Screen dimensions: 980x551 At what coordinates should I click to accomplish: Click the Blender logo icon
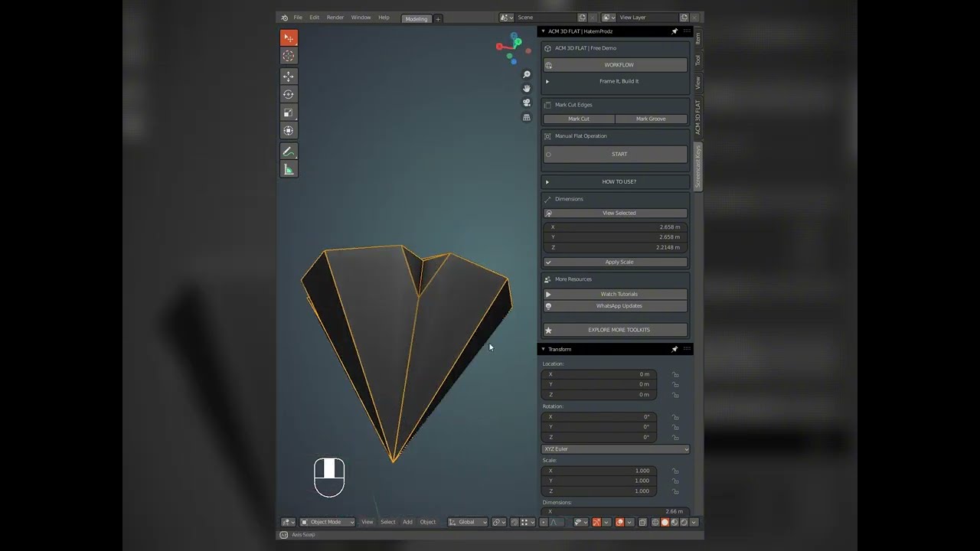coord(285,18)
